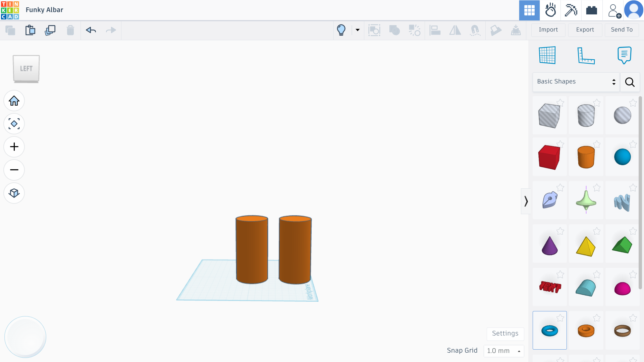
Task: Select the hole Sphere shape
Action: pos(622,116)
